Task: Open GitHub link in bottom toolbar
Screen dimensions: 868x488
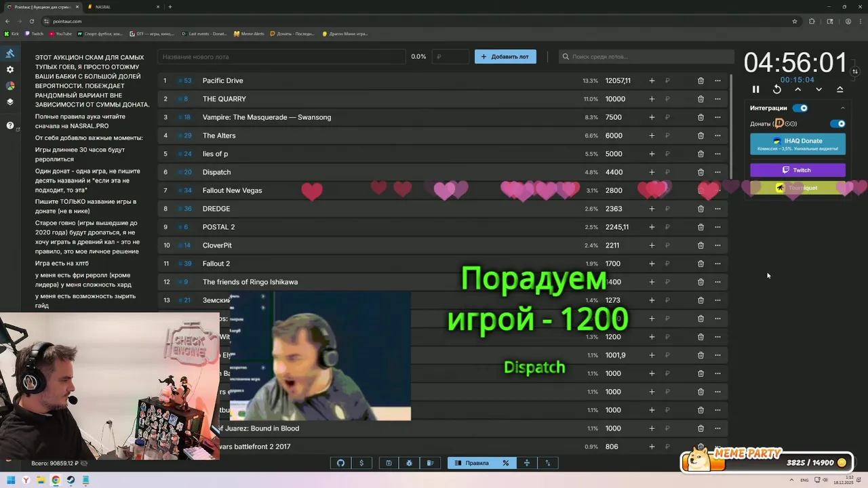Action: 341,463
